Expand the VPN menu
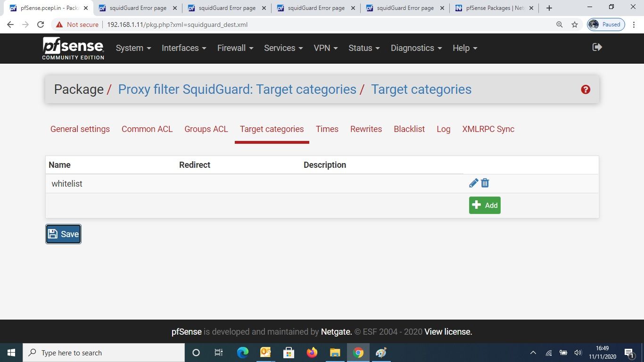This screenshot has width=644, height=362. pos(326,48)
